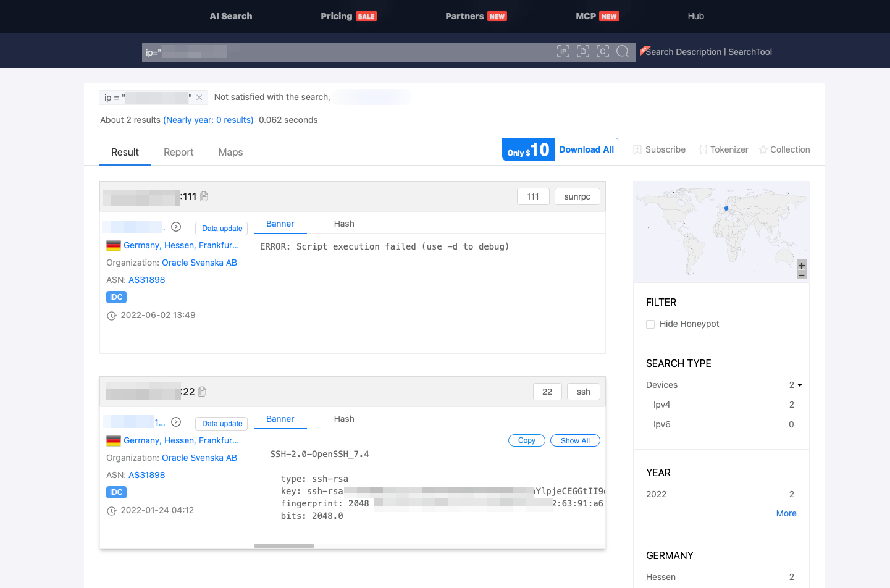Viewport: 890px width, 588px height.
Task: Copy the port 111 host address icon
Action: (204, 196)
